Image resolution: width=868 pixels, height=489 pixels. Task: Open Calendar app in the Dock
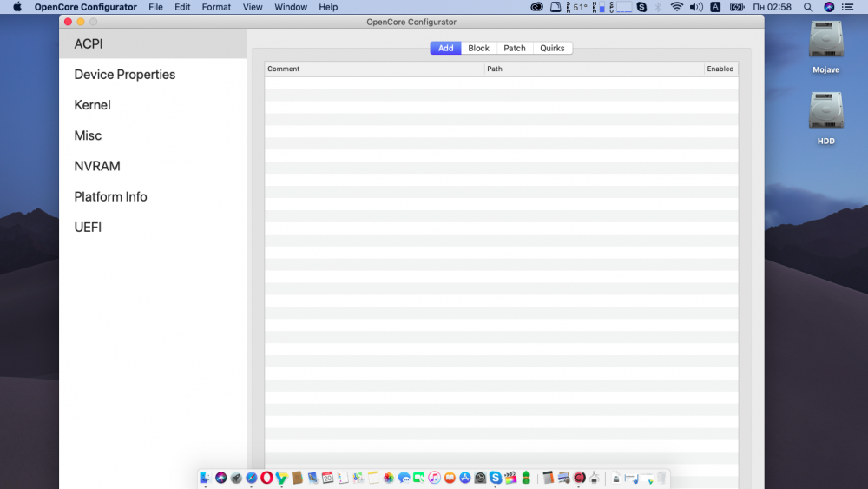point(328,478)
